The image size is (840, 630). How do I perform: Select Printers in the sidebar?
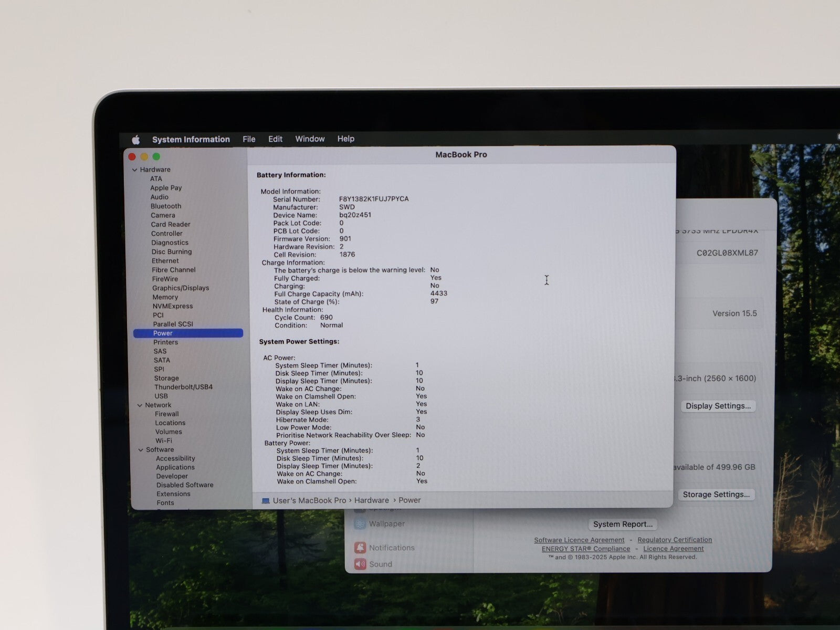point(165,342)
